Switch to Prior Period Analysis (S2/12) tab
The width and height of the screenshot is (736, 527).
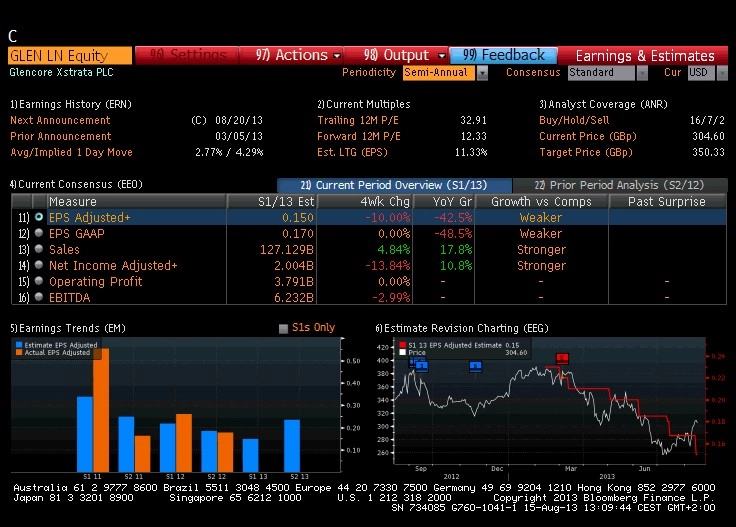coord(620,185)
